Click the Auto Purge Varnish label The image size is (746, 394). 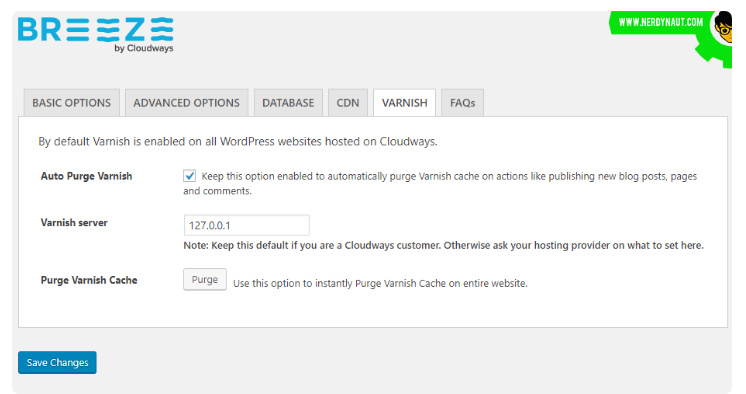point(87,176)
